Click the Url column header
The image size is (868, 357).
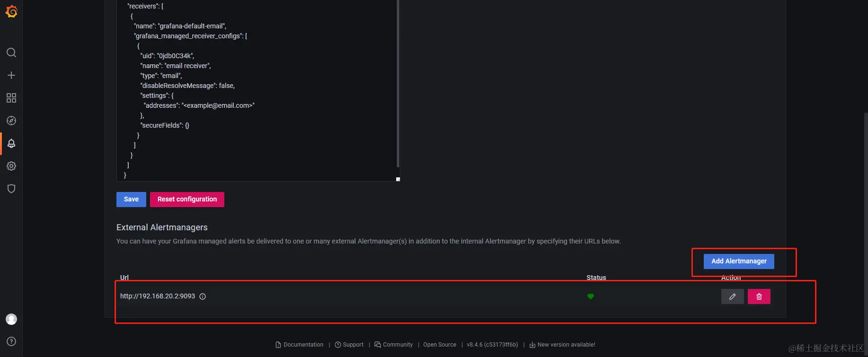point(124,278)
